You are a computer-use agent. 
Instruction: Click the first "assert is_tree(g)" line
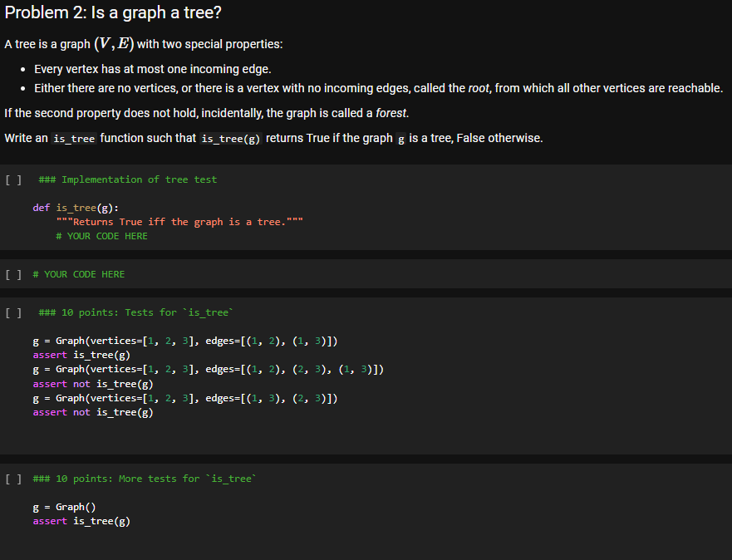(83, 355)
